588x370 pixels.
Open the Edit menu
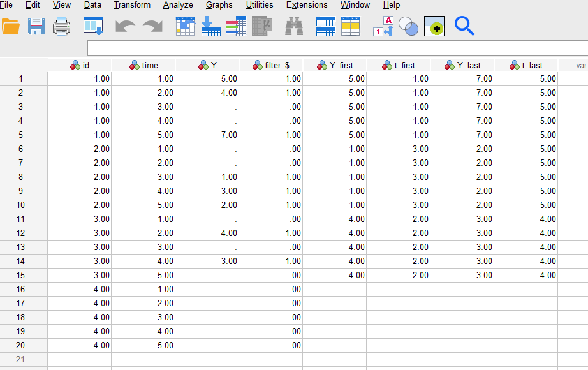[x=33, y=5]
